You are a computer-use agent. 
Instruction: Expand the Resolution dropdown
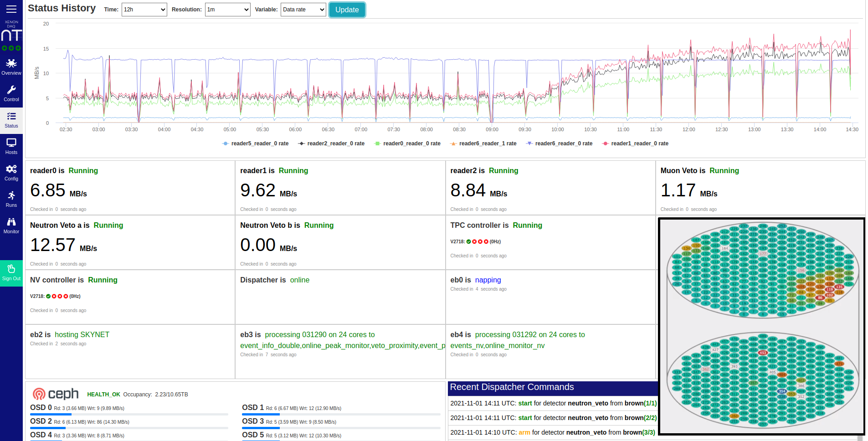[227, 10]
